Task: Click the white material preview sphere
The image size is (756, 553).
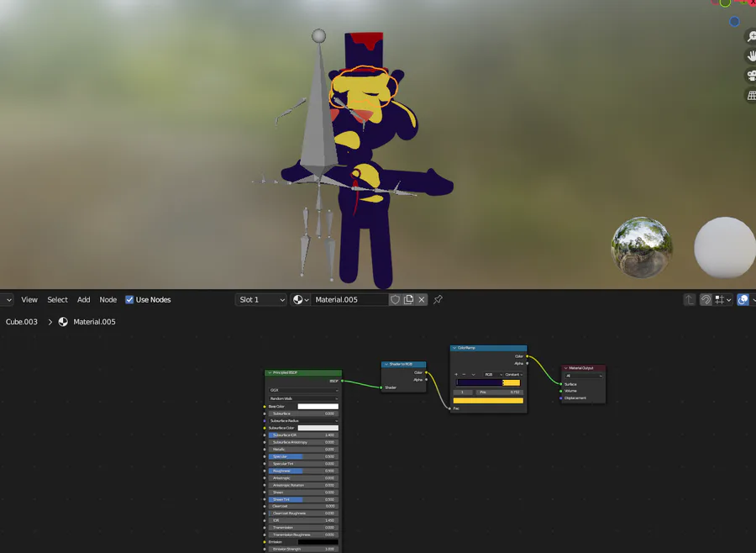Action: [725, 247]
